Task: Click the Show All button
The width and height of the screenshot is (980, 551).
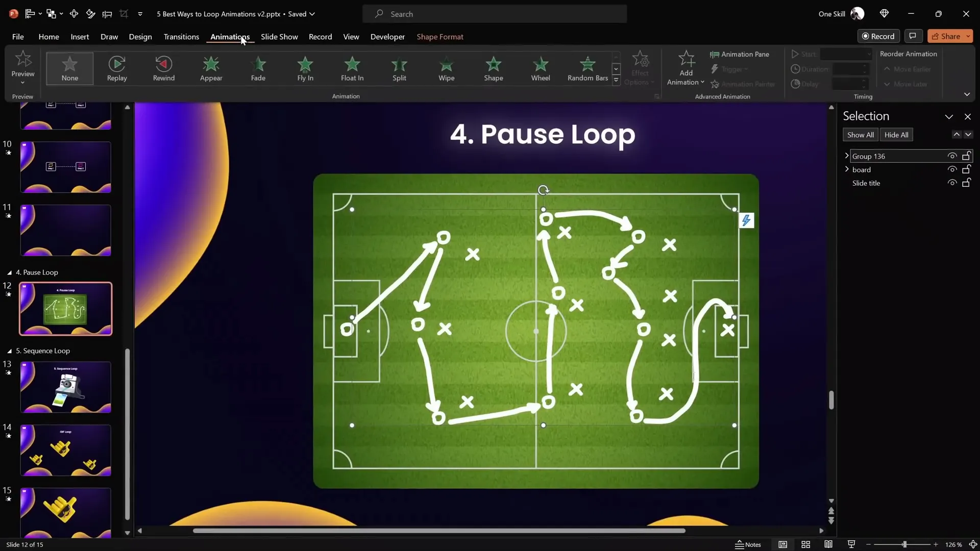Action: (x=860, y=135)
